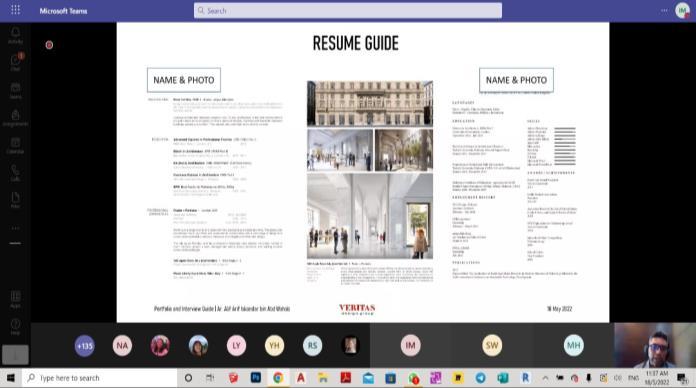Open the Windows Start menu
This screenshot has width=696, height=388.
11,378
